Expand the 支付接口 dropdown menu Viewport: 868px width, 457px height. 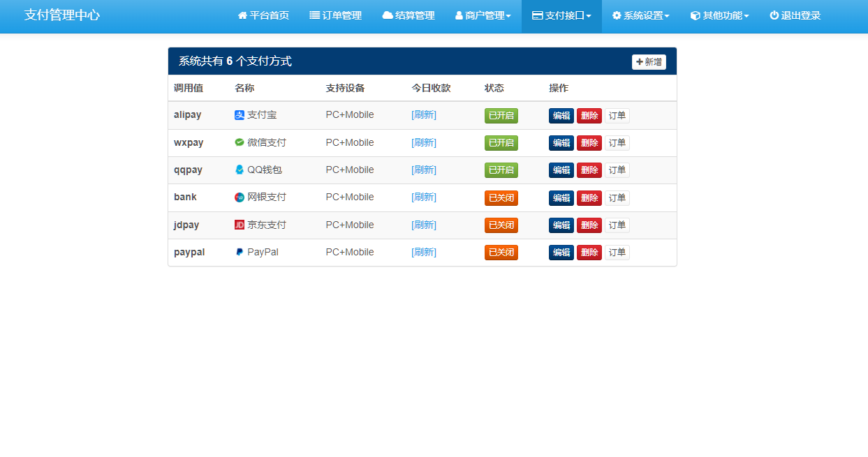click(x=561, y=15)
